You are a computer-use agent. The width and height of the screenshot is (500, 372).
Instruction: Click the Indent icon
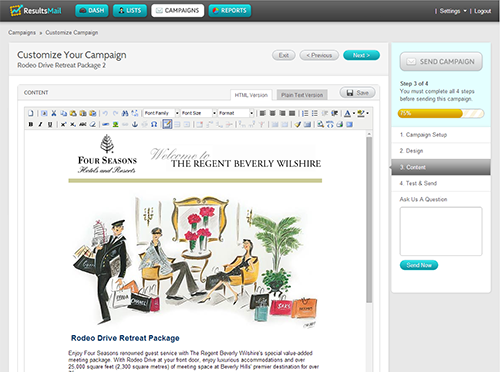pyautogui.click(x=335, y=113)
